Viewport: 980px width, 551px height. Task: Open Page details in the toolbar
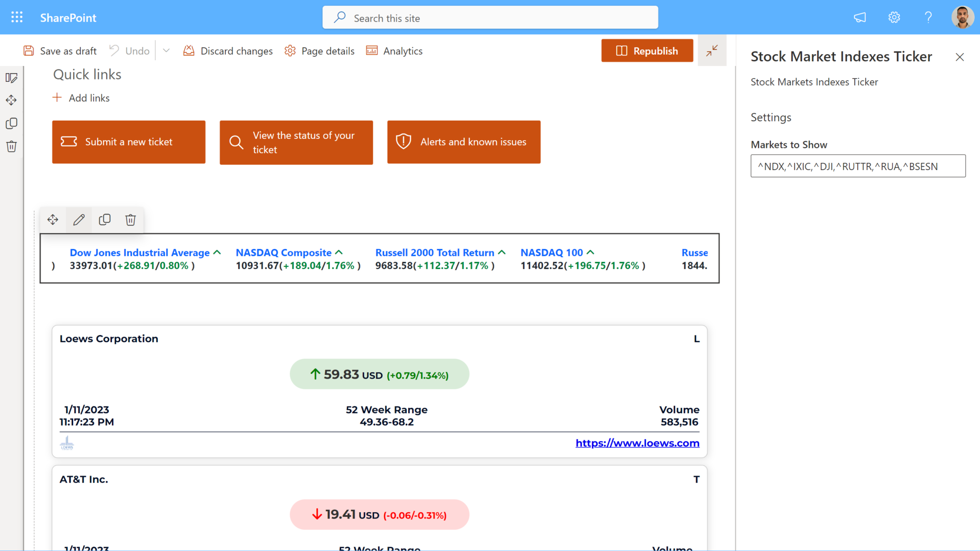pyautogui.click(x=320, y=51)
